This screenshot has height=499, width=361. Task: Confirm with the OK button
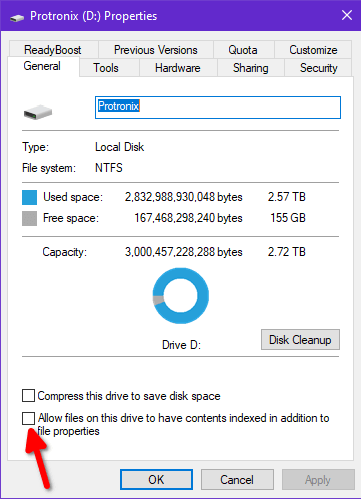coord(156,480)
